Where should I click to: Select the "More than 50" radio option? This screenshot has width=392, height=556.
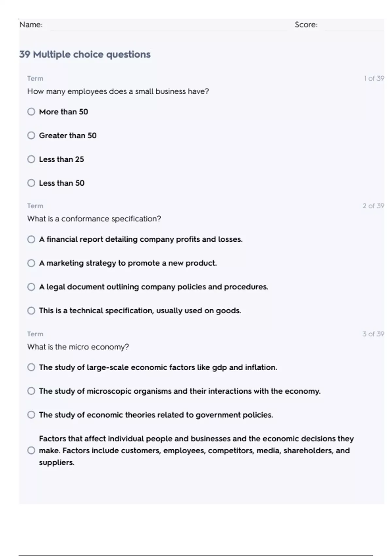coord(31,112)
